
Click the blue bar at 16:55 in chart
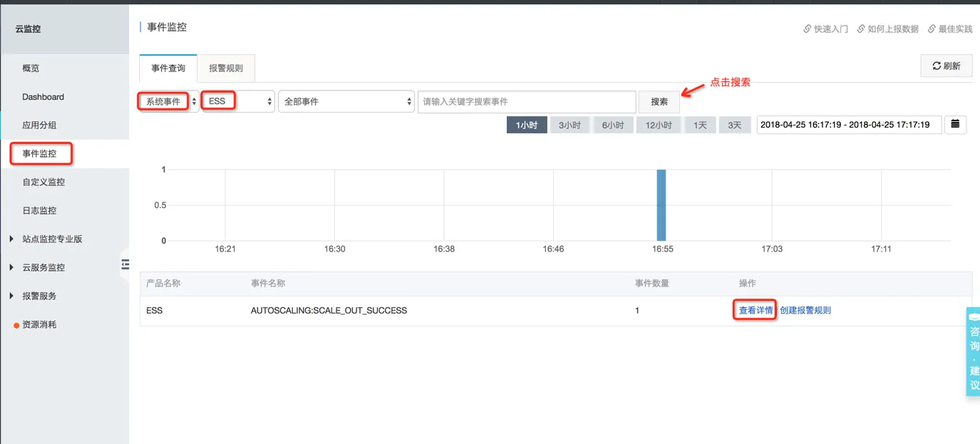pos(661,205)
